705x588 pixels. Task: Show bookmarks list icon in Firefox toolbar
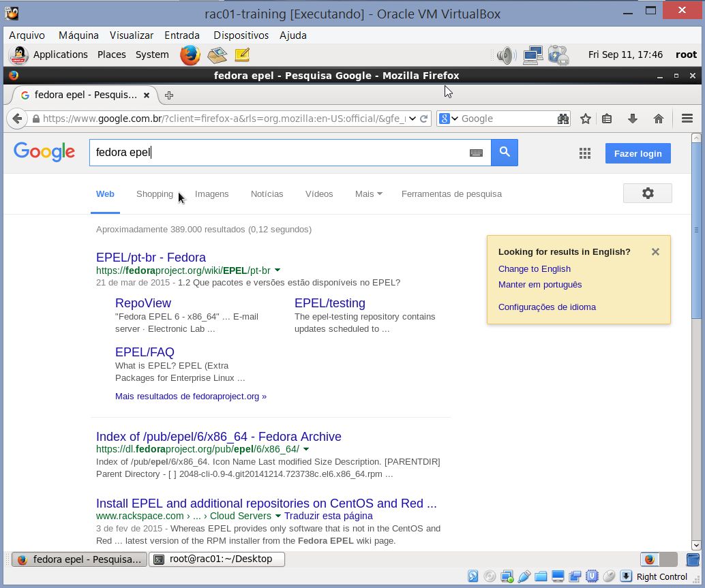click(x=607, y=119)
